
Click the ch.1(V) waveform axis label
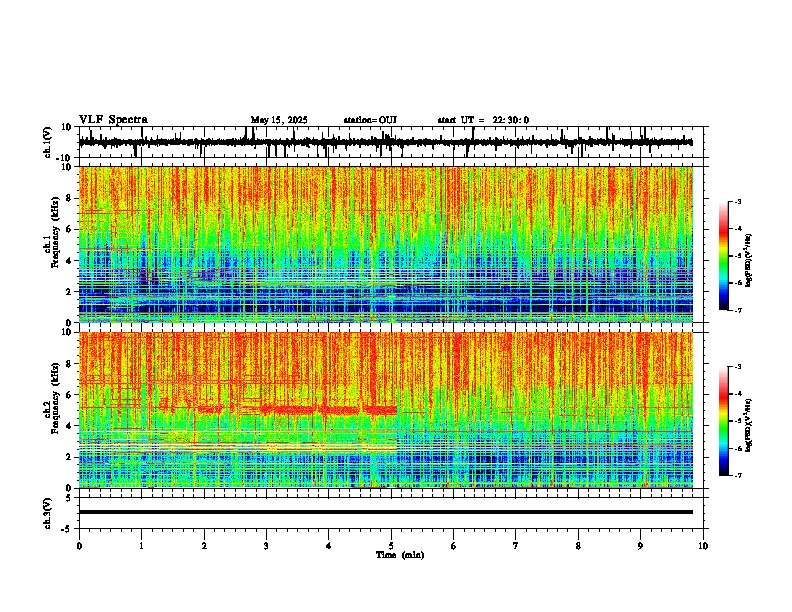[48, 142]
